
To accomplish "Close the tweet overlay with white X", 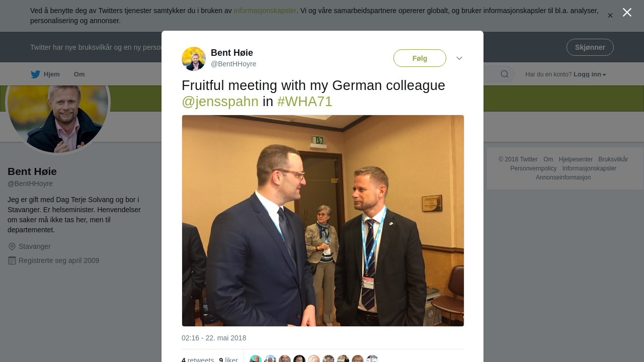I will pyautogui.click(x=627, y=13).
